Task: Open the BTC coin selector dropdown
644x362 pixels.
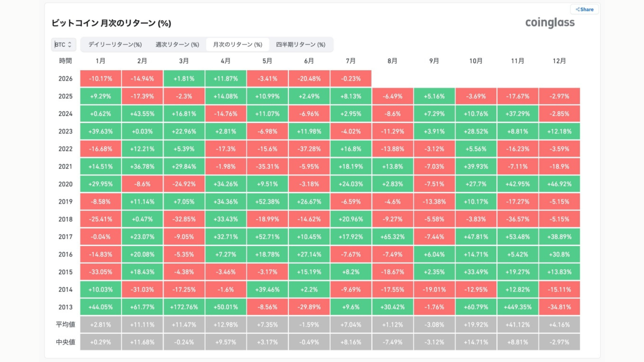Action: point(63,45)
